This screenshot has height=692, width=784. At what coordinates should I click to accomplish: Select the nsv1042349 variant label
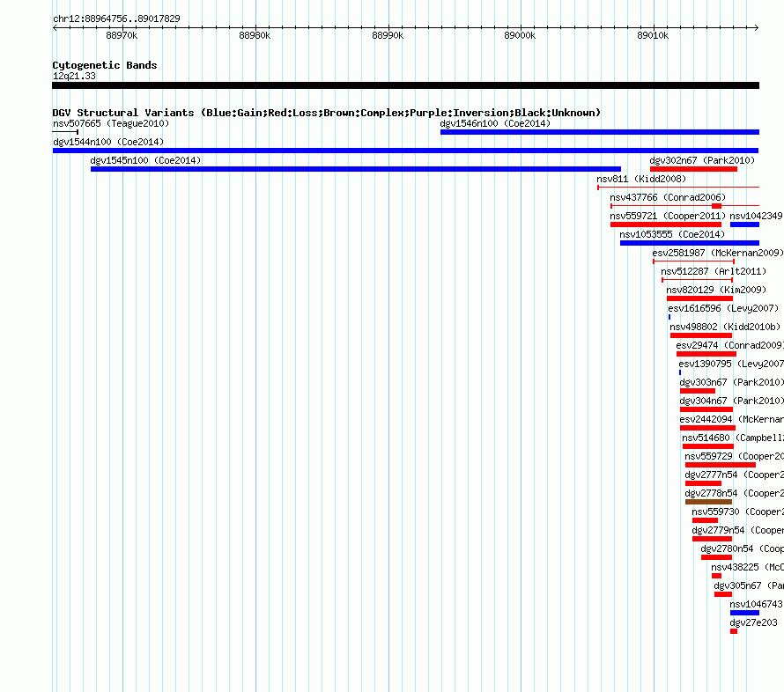[x=756, y=216]
